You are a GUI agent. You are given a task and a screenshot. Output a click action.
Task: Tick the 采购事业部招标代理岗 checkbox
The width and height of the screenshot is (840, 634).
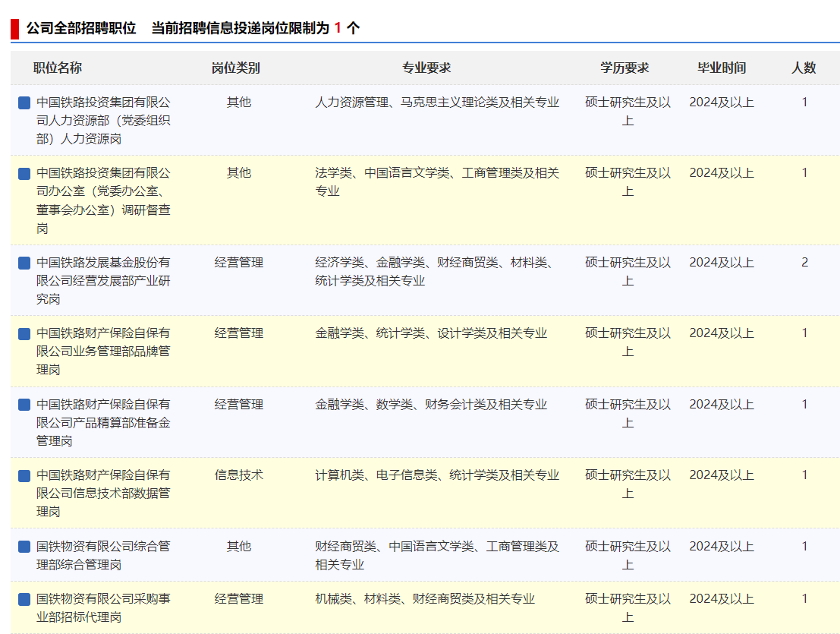coord(24,599)
